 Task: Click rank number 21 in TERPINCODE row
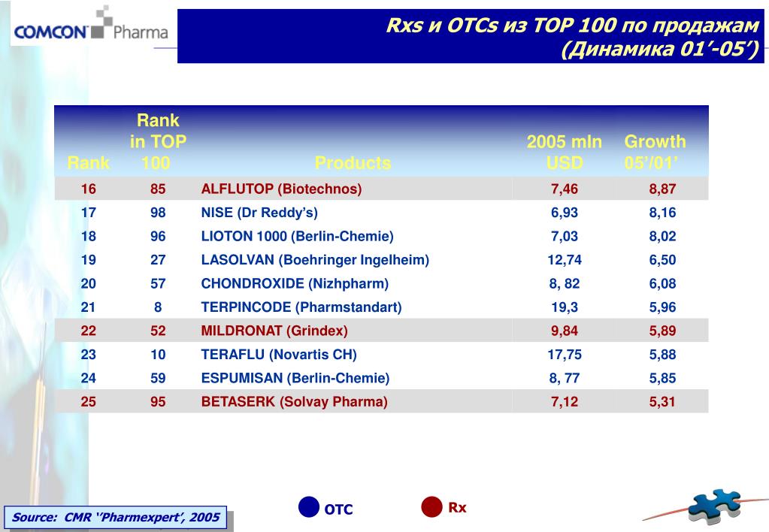tap(88, 307)
